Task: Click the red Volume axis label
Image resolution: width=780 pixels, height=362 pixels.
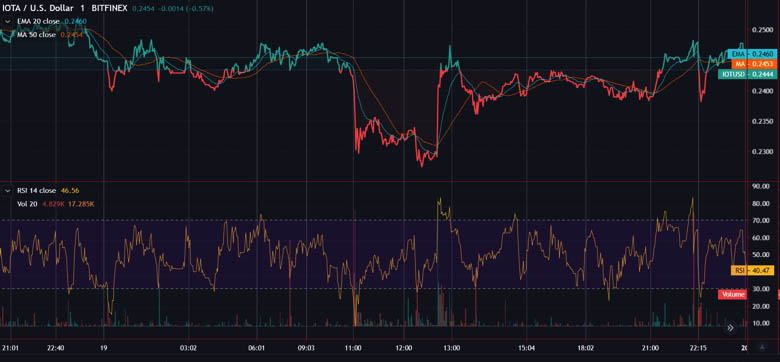Action: [x=733, y=294]
